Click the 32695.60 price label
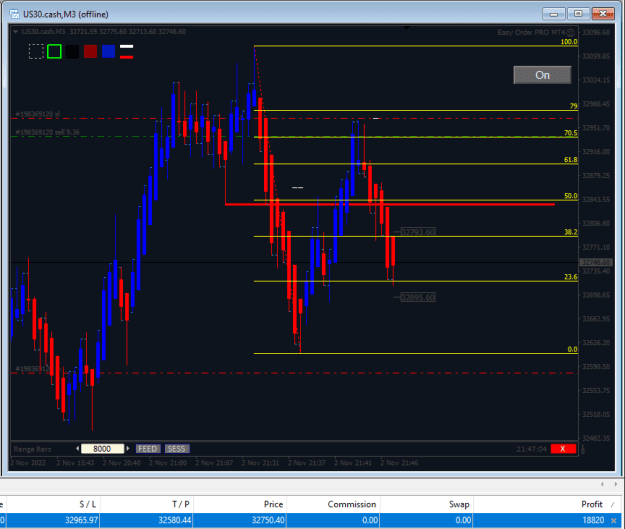 point(418,297)
